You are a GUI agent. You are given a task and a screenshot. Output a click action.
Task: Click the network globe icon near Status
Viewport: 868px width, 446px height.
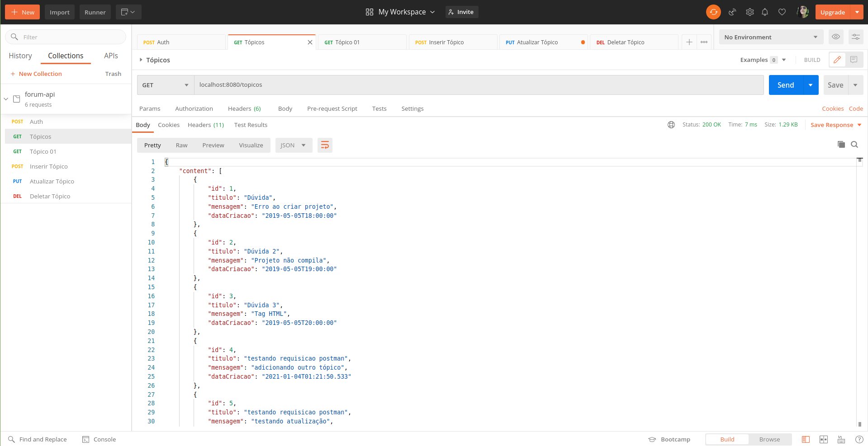coord(671,125)
